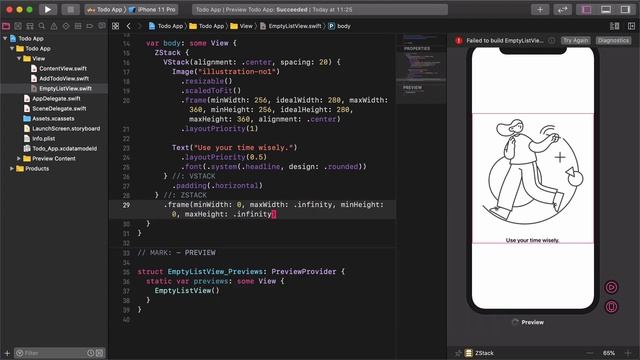
Task: Click the body property breadcrumb
Action: (339, 26)
